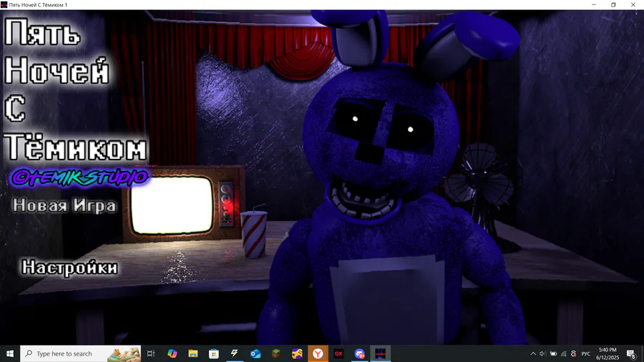Viewport: 644px width, 362px height.
Task: Open the Windows Start menu
Action: coord(10,353)
